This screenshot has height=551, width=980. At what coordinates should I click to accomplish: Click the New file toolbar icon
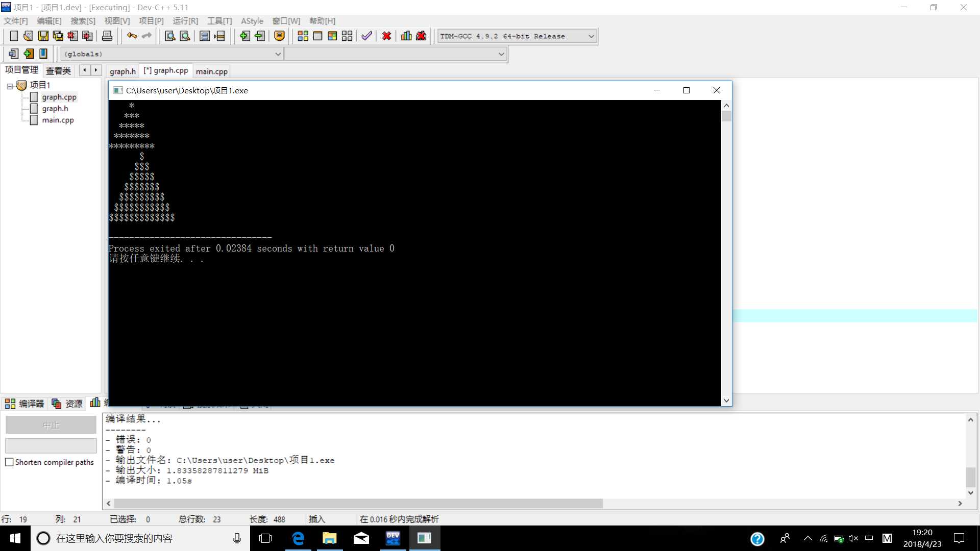(x=14, y=36)
